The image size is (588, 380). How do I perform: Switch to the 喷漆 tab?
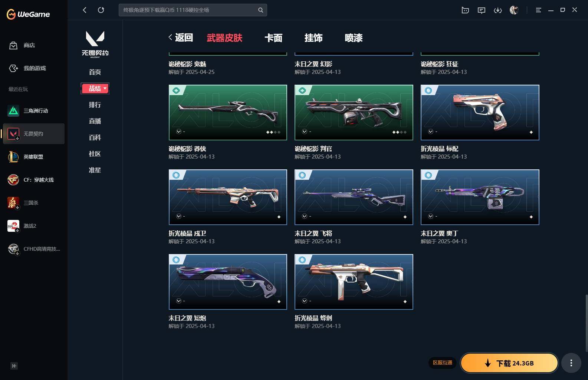coord(354,38)
